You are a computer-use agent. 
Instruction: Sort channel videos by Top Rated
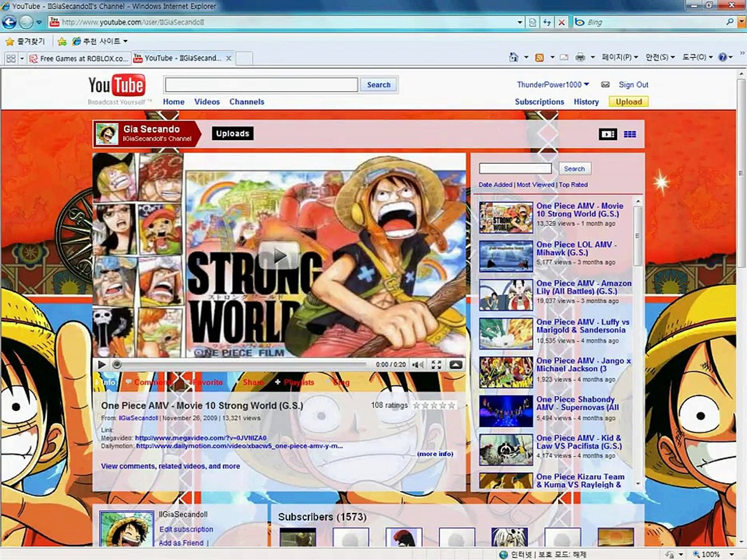[x=573, y=185]
